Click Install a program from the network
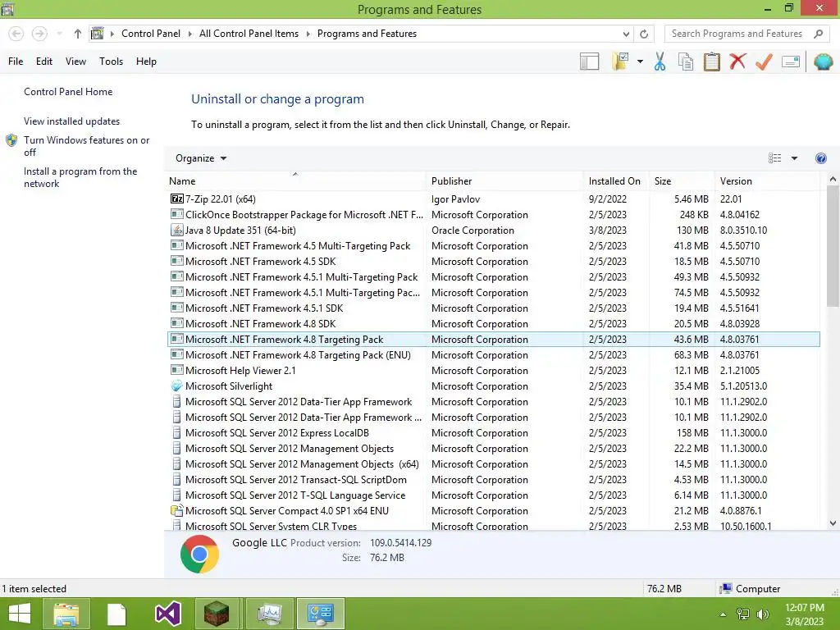The width and height of the screenshot is (840, 630). tap(80, 177)
